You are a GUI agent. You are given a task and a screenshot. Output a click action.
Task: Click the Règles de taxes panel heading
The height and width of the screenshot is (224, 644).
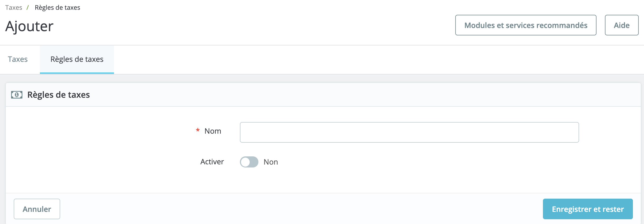click(x=59, y=95)
